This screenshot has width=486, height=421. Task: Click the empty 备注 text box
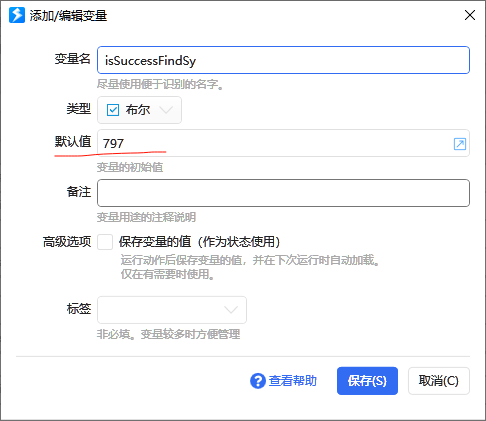tap(283, 193)
